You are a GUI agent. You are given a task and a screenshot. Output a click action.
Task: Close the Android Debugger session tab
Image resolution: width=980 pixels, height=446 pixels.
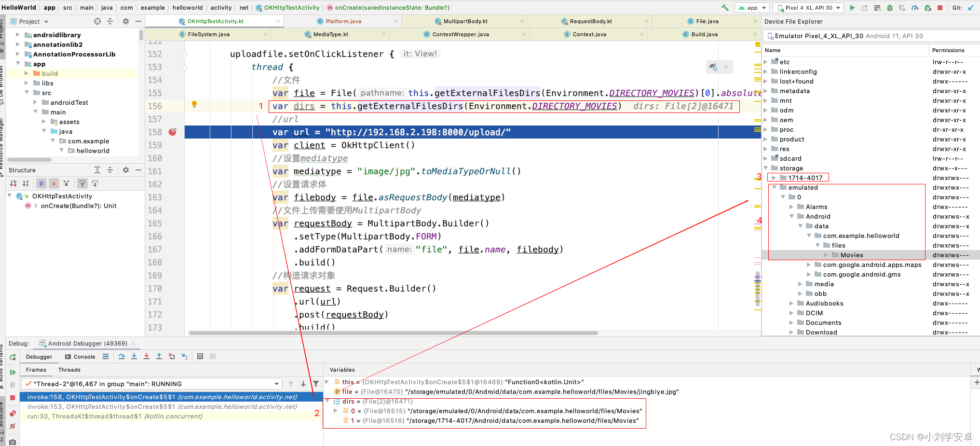pyautogui.click(x=133, y=344)
